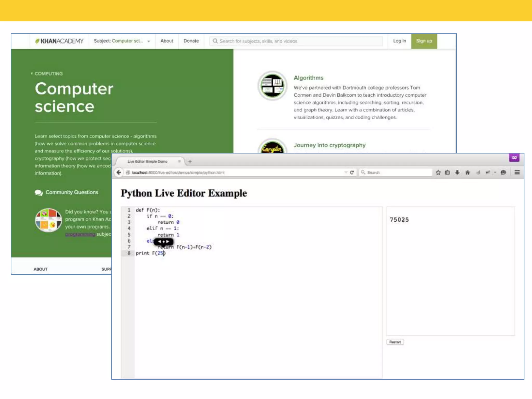Screen dimensions: 532x399
Task: Go to Firefox home page icon
Action: point(468,172)
